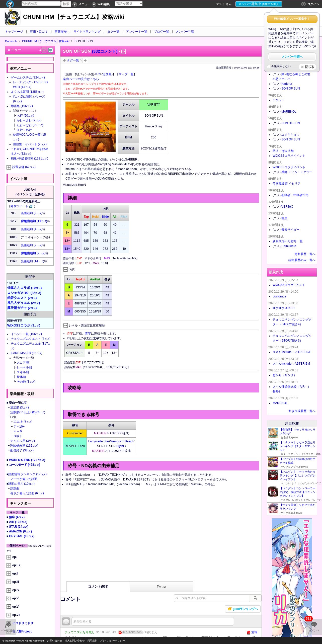Click the new-post speech bubble icon
The height and width of the screenshot is (644, 322).
click(66, 621)
